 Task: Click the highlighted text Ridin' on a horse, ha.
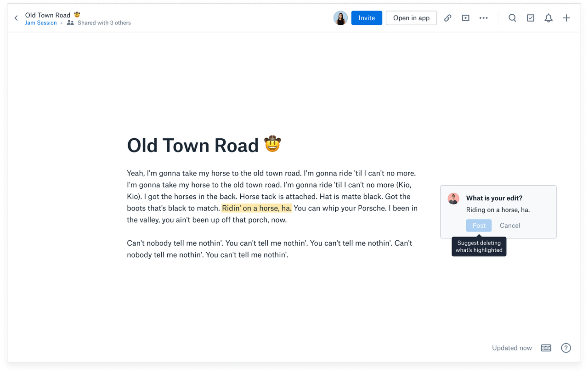(x=257, y=208)
